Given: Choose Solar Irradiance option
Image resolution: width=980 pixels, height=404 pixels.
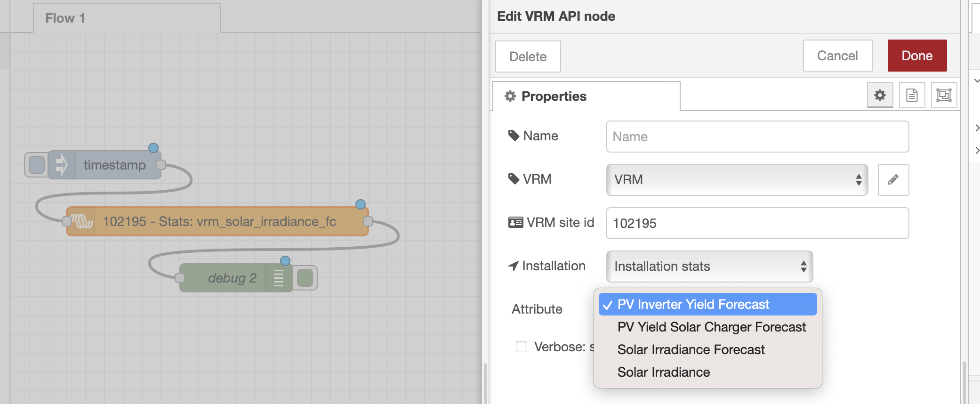Looking at the screenshot, I should click(x=707, y=372).
